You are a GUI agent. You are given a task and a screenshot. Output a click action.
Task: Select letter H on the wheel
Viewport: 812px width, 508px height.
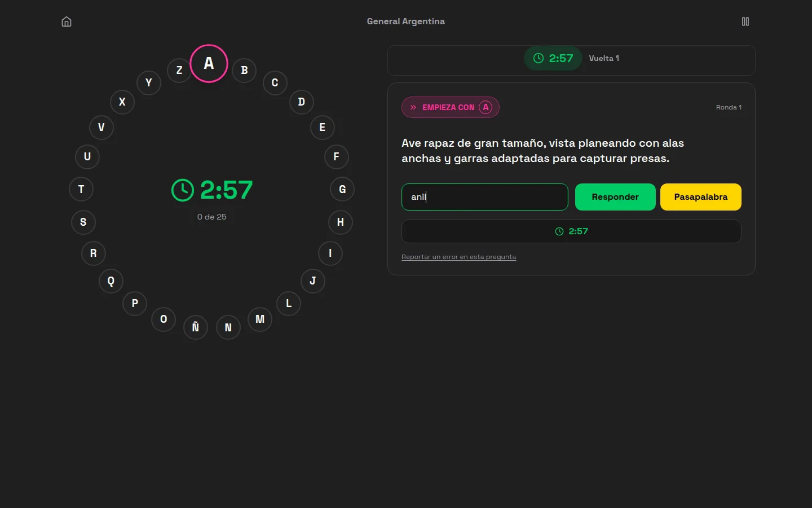340,222
